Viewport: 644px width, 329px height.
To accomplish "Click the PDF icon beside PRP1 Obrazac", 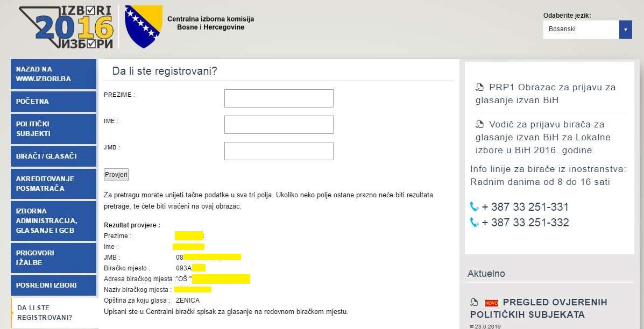I will (480, 88).
